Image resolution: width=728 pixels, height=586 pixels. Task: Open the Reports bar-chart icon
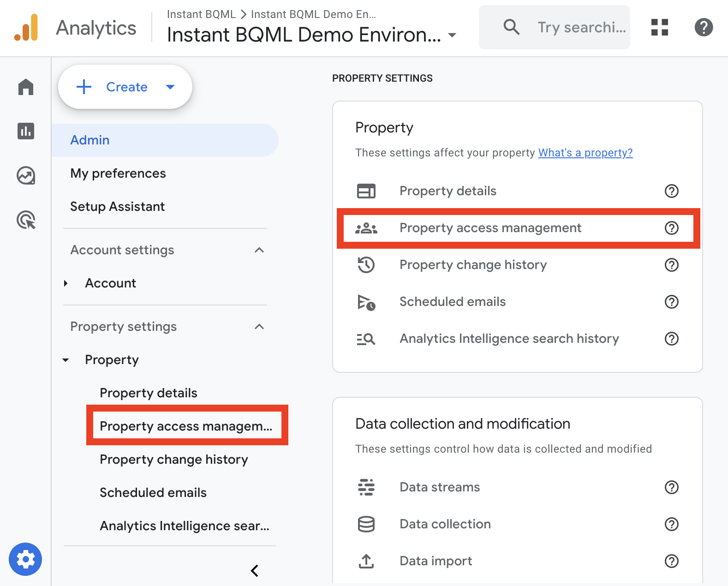point(26,131)
